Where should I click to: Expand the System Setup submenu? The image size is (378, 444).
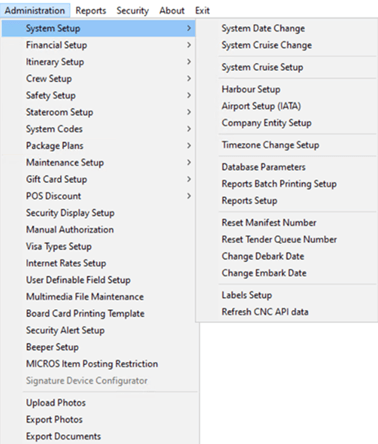[x=99, y=28]
